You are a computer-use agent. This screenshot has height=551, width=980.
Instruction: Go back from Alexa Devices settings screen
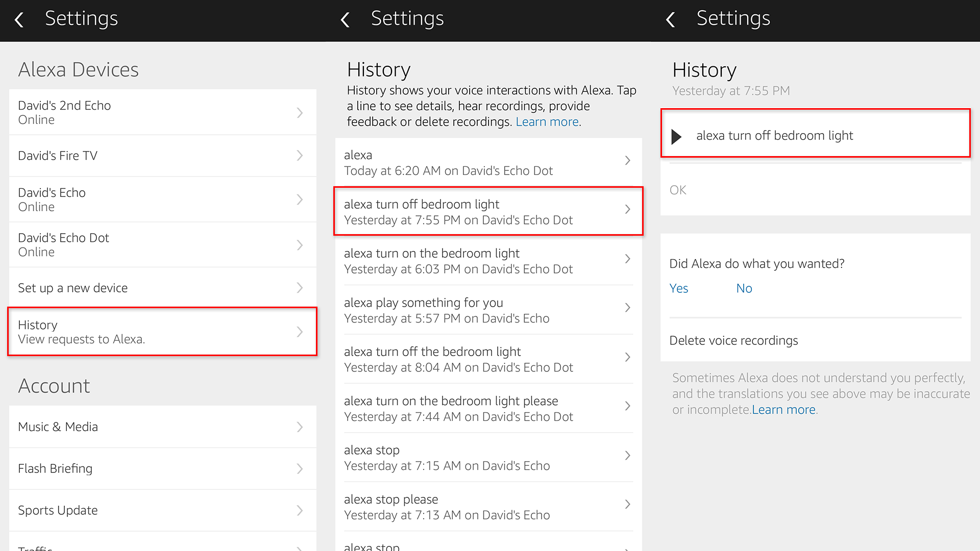(19, 20)
